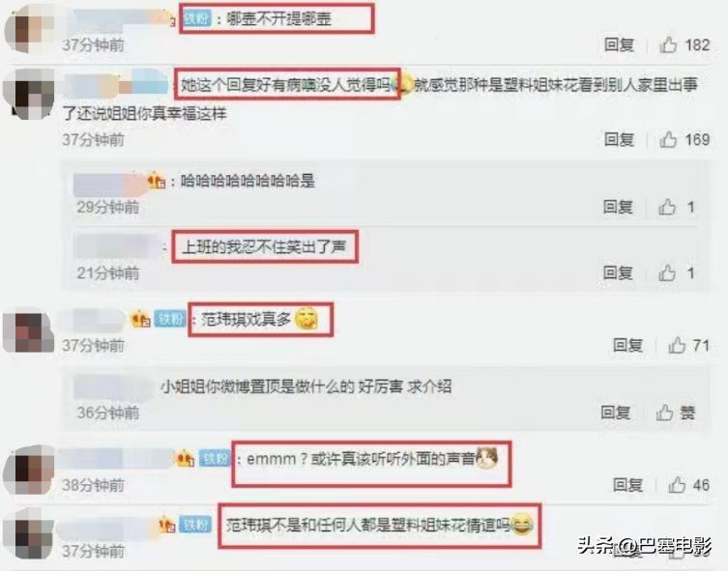Click 回复 on the 小姐姐你微博置顶 reply
This screenshot has height=571, width=728.
tap(616, 412)
